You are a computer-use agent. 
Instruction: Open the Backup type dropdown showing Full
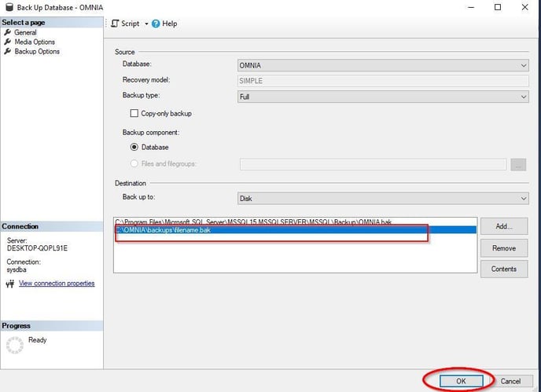click(x=383, y=97)
